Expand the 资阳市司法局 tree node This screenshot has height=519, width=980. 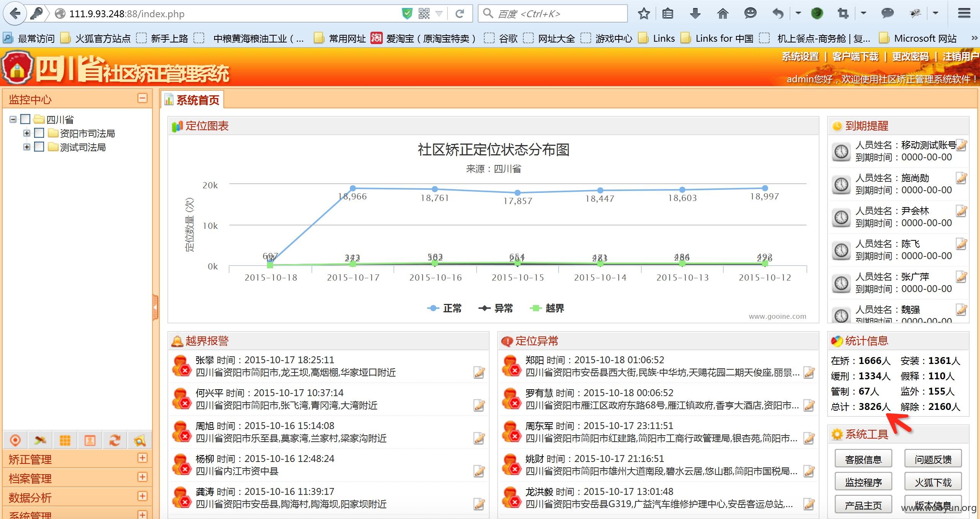tap(27, 133)
